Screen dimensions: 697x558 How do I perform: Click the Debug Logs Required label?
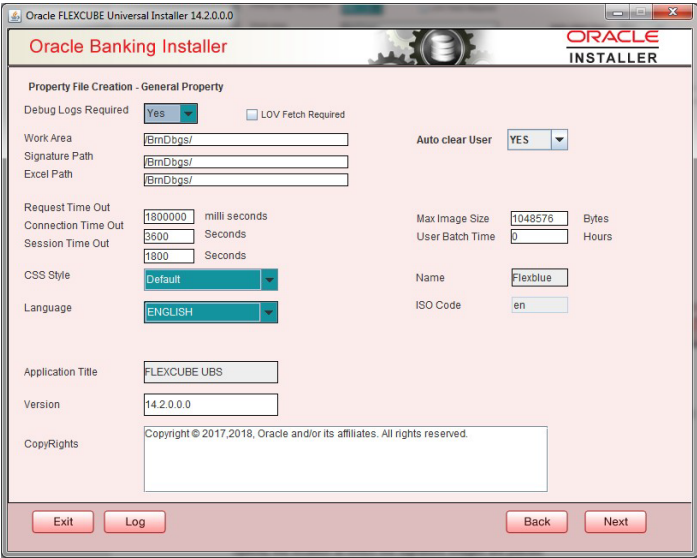[x=76, y=110]
